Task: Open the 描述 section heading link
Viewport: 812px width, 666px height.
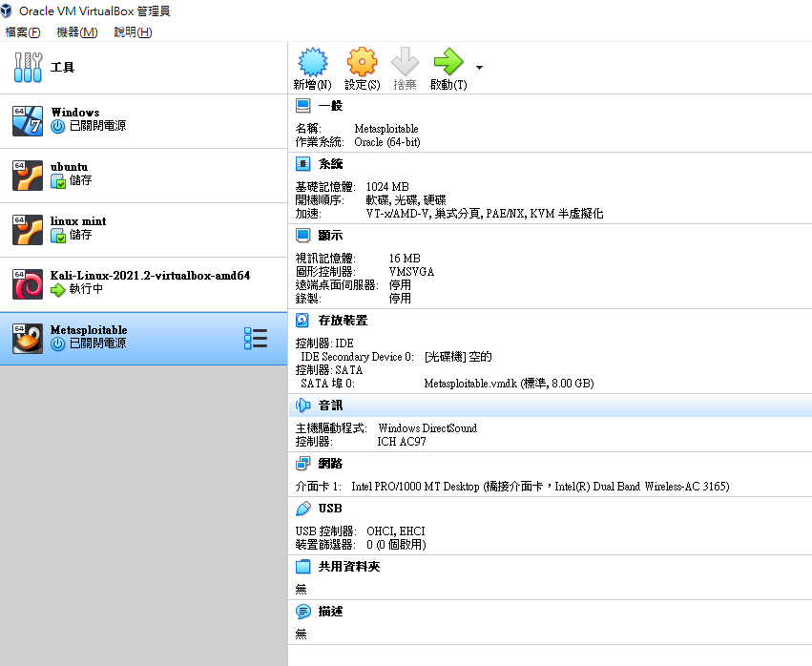Action: point(330,612)
